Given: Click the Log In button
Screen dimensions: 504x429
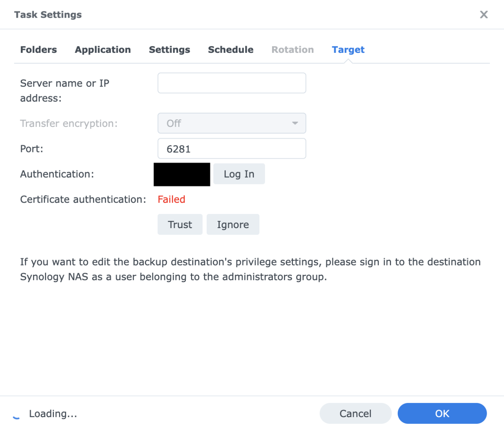Looking at the screenshot, I should 239,174.
